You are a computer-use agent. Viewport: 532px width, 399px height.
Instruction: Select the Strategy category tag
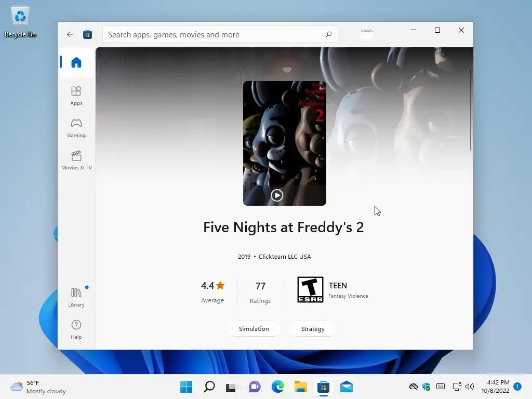(313, 329)
